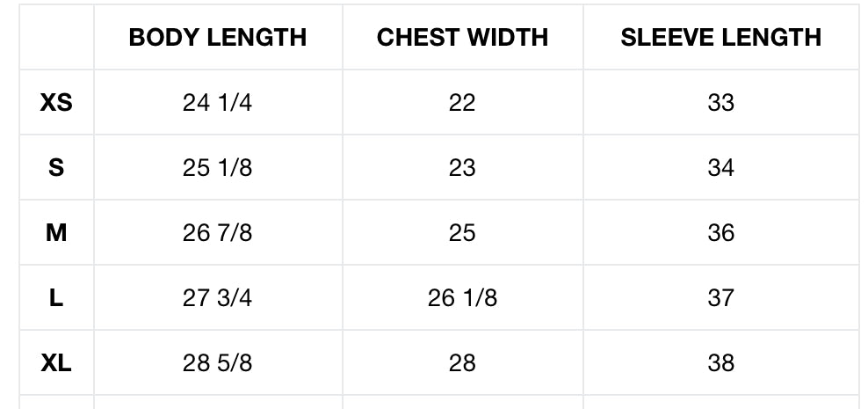Click L body length 27 3/4 cell
The image size is (868, 409).
point(217,298)
